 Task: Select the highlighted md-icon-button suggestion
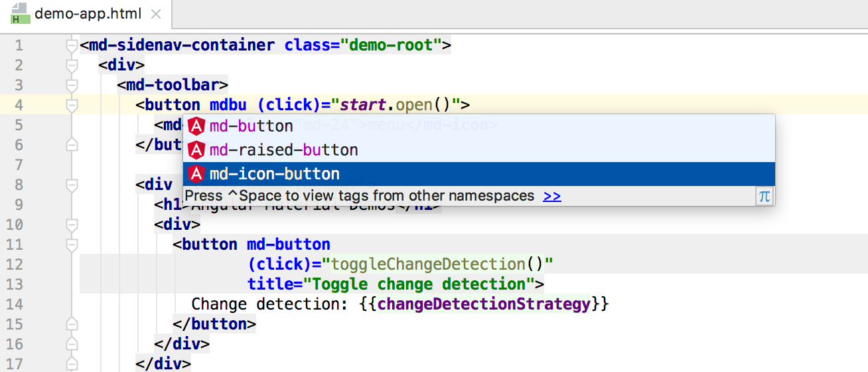coord(275,174)
